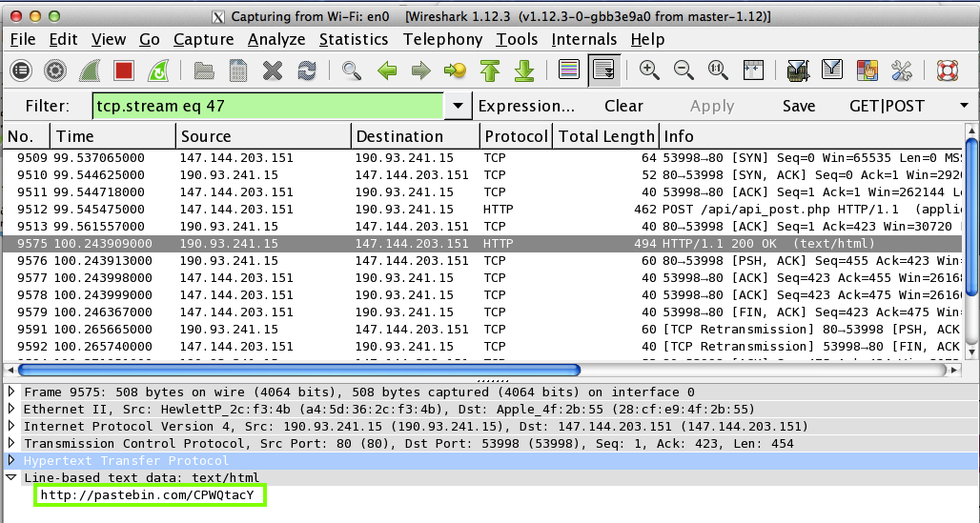This screenshot has height=523, width=980.
Task: Open help lifebuoy icon
Action: 948,70
